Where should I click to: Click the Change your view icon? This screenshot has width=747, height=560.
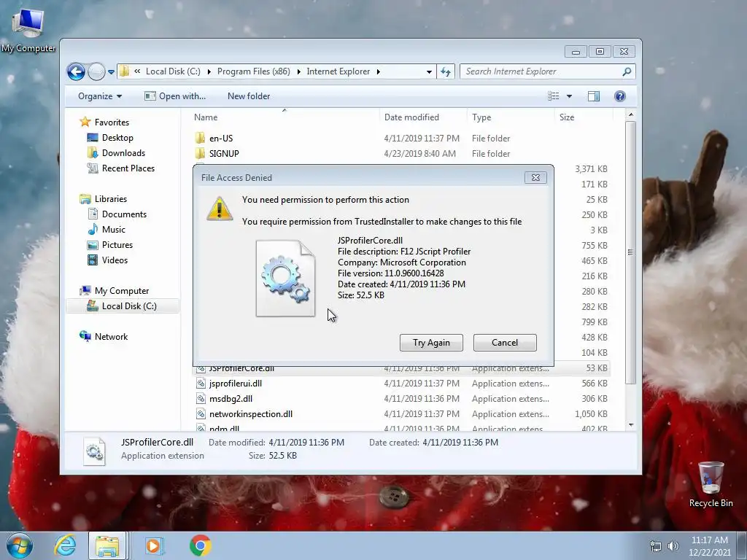pyautogui.click(x=554, y=96)
